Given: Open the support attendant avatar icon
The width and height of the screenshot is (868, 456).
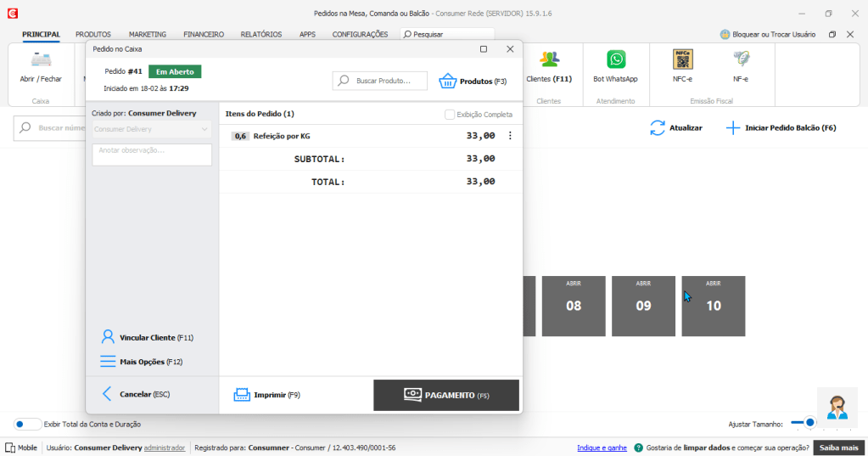Looking at the screenshot, I should [x=837, y=408].
